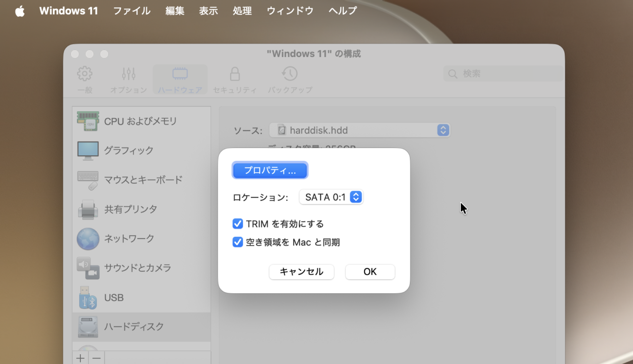This screenshot has height=364, width=633.
Task: Switch to ハードウェア chip icon tab
Action: point(180,74)
